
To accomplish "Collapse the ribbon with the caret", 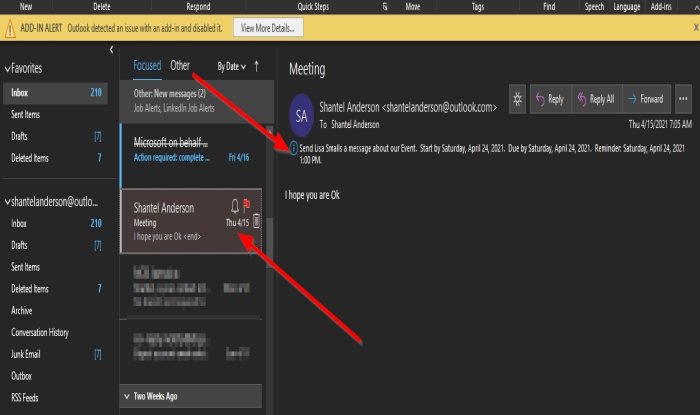I will [x=696, y=7].
